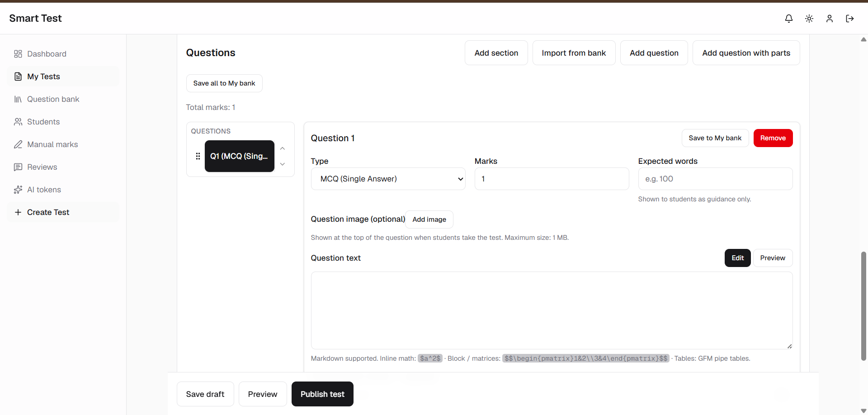Focus the Expected words input field
Viewport: 868px width, 415px height.
coord(715,179)
